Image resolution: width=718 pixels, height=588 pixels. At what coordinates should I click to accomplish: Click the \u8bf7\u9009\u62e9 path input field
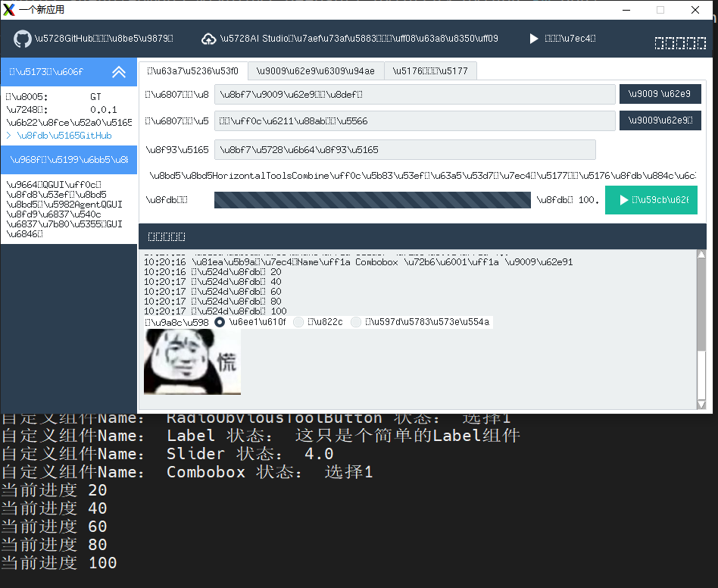tap(414, 94)
